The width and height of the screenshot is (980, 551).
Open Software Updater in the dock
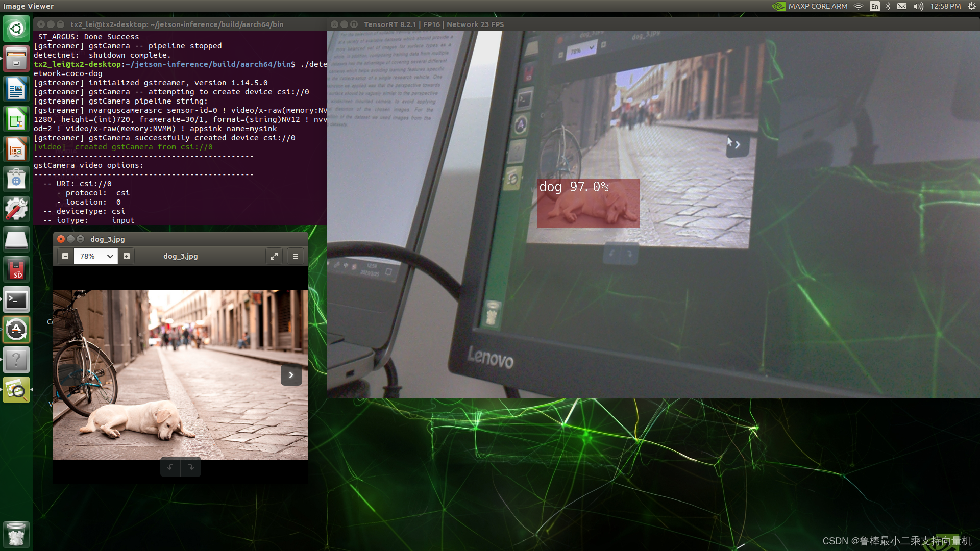click(16, 330)
